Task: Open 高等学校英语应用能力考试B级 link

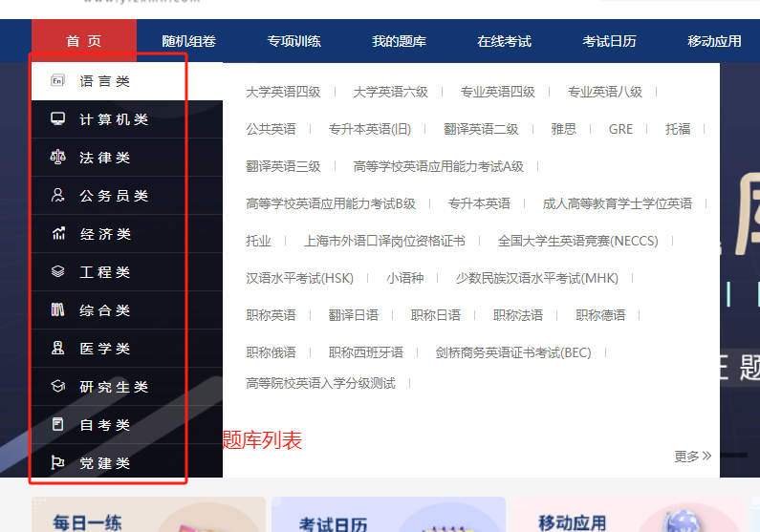Action: (331, 203)
